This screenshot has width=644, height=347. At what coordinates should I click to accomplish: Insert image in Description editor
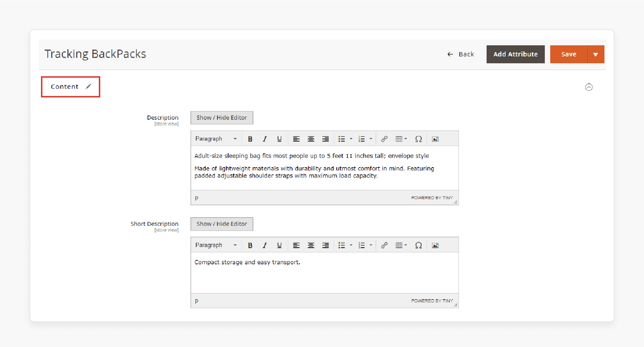435,139
